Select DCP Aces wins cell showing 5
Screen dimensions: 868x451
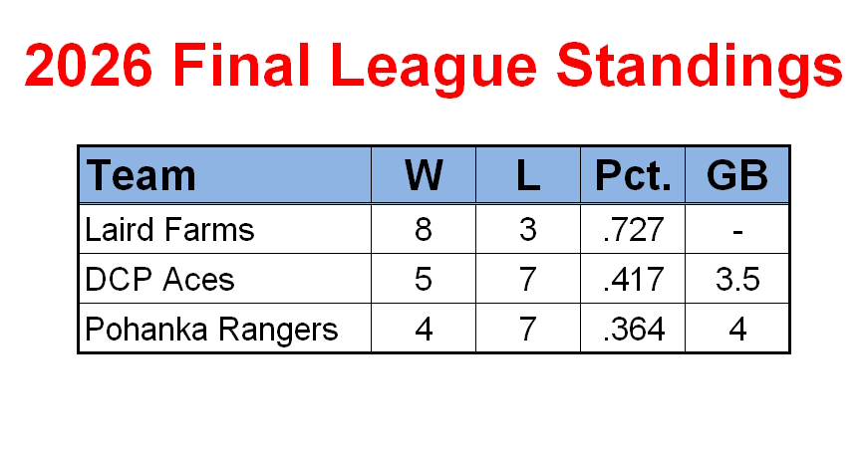tap(424, 279)
